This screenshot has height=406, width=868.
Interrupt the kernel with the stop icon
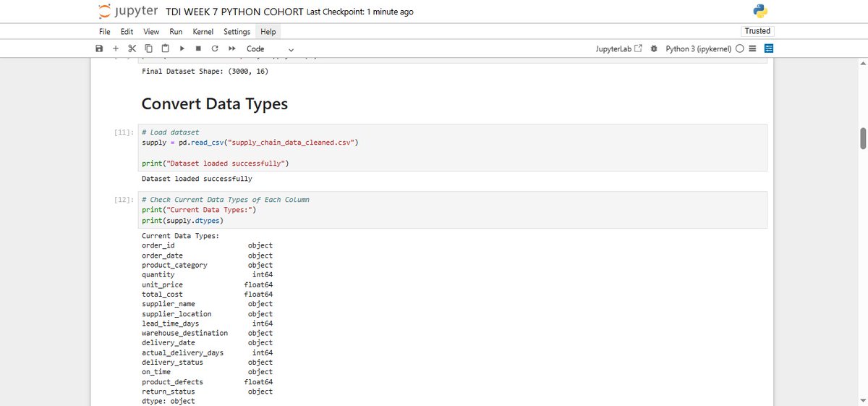coord(198,48)
